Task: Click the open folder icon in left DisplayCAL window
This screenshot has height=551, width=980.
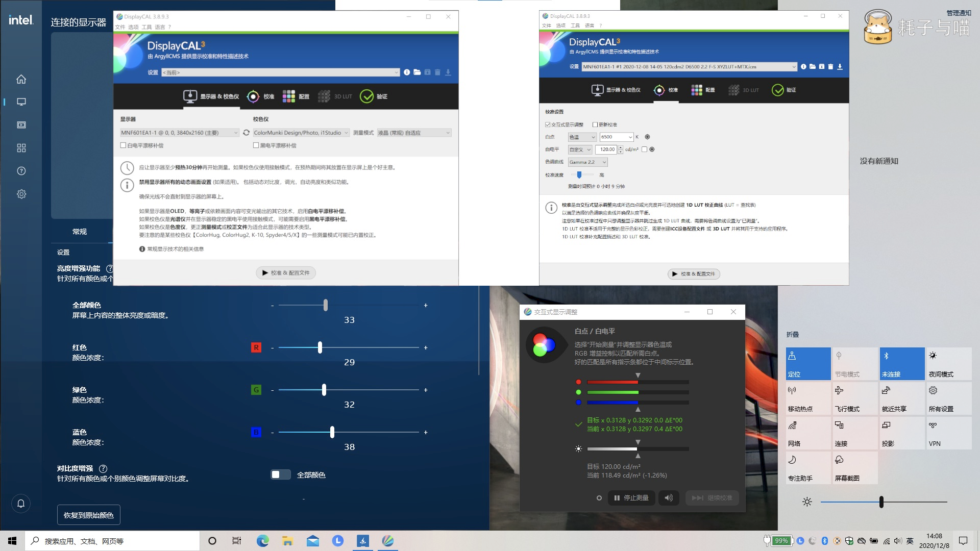Action: tap(417, 72)
